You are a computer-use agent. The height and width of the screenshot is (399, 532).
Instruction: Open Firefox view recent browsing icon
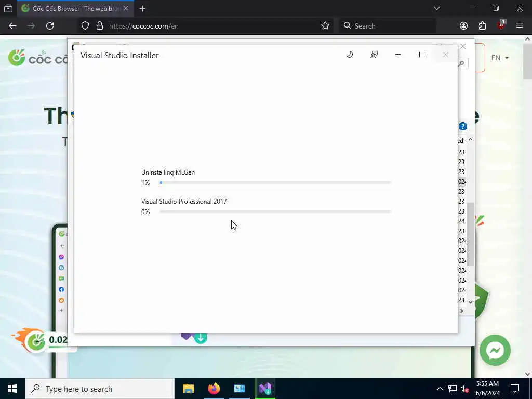click(8, 8)
